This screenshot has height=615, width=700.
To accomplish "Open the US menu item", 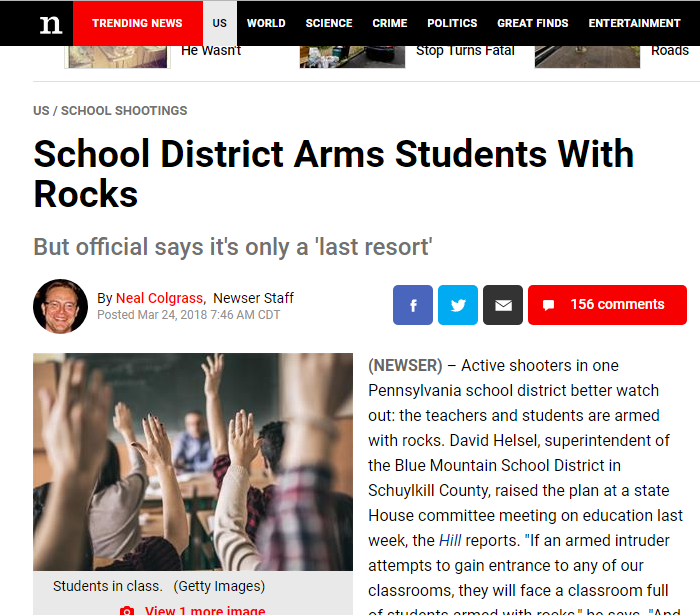I will [220, 23].
